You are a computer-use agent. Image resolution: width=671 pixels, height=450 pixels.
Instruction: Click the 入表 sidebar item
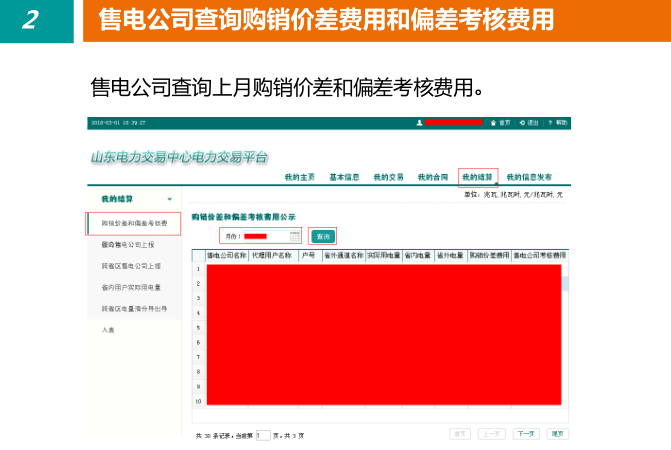point(107,329)
